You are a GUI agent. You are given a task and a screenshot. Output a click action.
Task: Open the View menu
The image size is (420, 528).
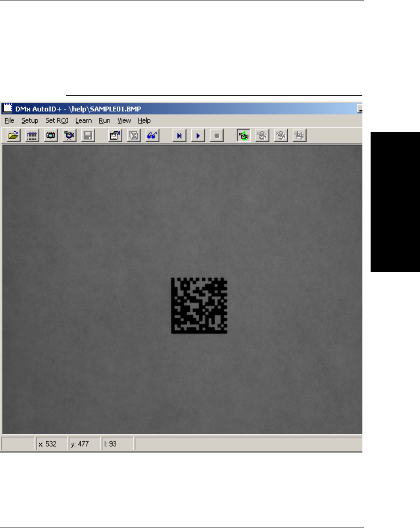point(124,120)
